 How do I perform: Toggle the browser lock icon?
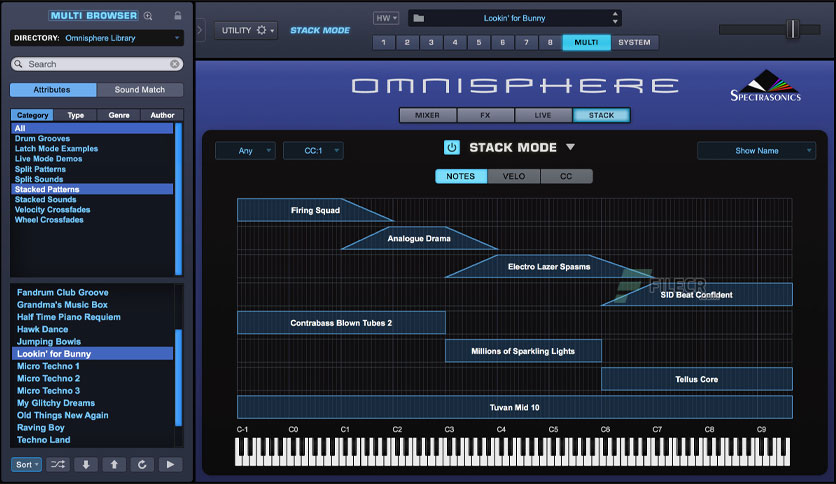tap(178, 15)
